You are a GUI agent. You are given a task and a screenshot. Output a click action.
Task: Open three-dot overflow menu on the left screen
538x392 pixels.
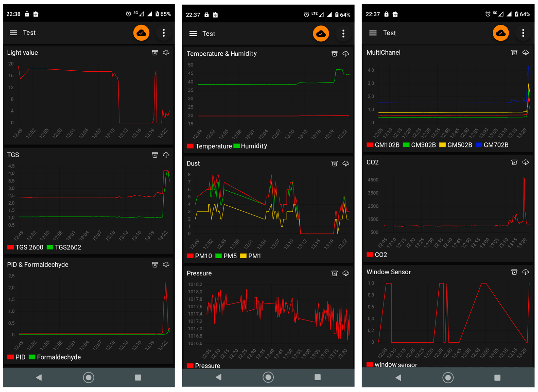coord(164,33)
